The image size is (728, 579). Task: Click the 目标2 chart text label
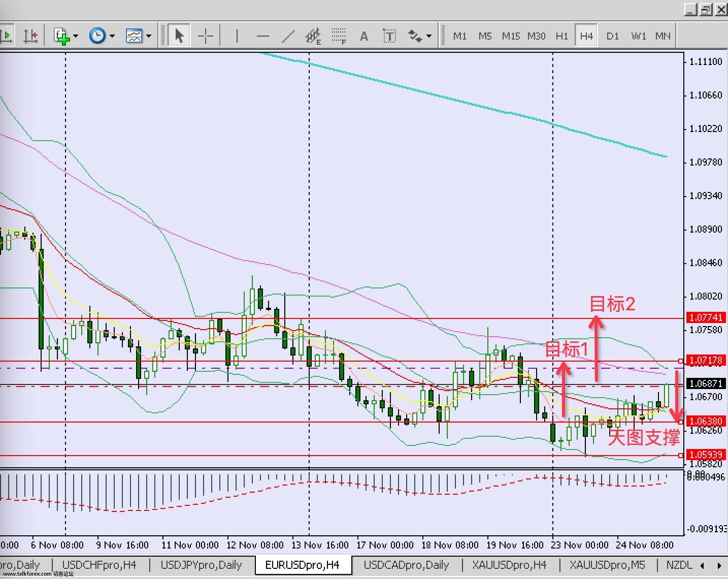point(612,304)
